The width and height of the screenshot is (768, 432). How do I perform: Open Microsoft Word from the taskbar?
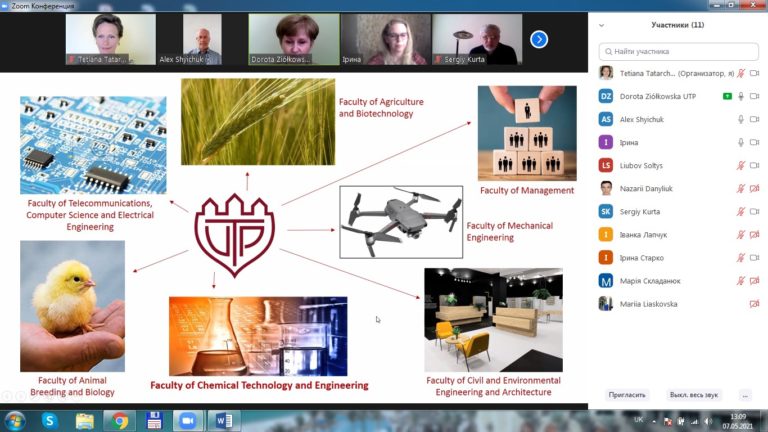click(223, 421)
